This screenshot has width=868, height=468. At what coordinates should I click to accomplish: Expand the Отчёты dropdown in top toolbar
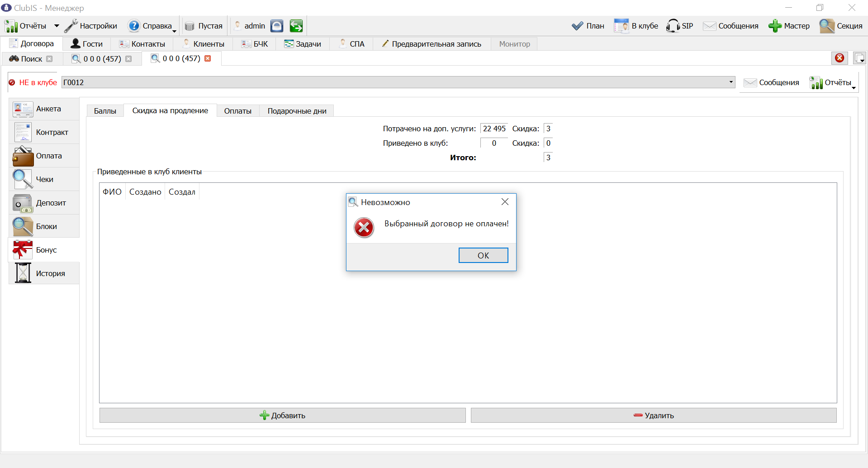pos(57,26)
